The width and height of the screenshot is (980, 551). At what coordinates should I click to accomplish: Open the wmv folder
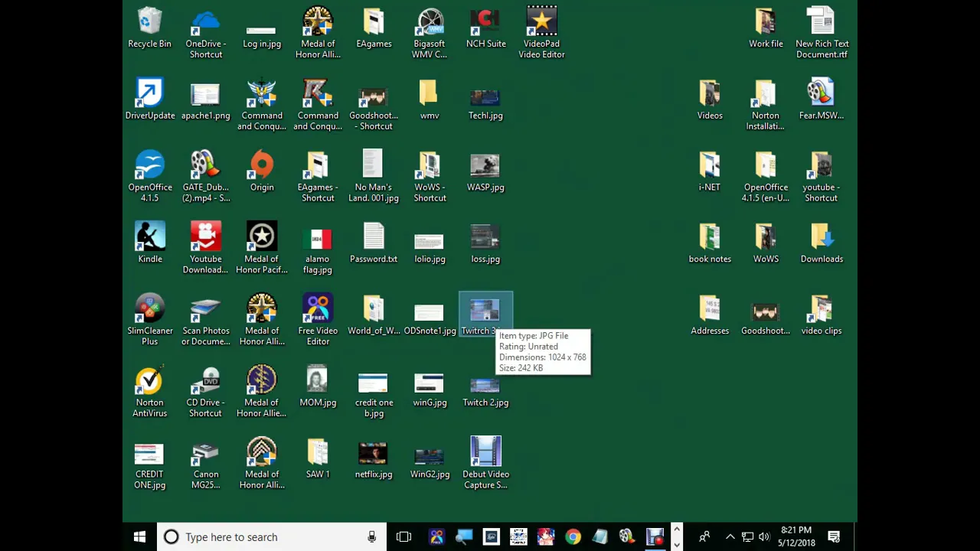pos(430,100)
